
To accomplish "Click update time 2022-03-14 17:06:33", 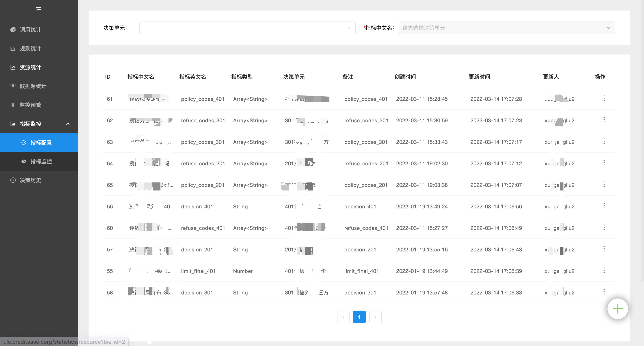I will click(x=496, y=292).
